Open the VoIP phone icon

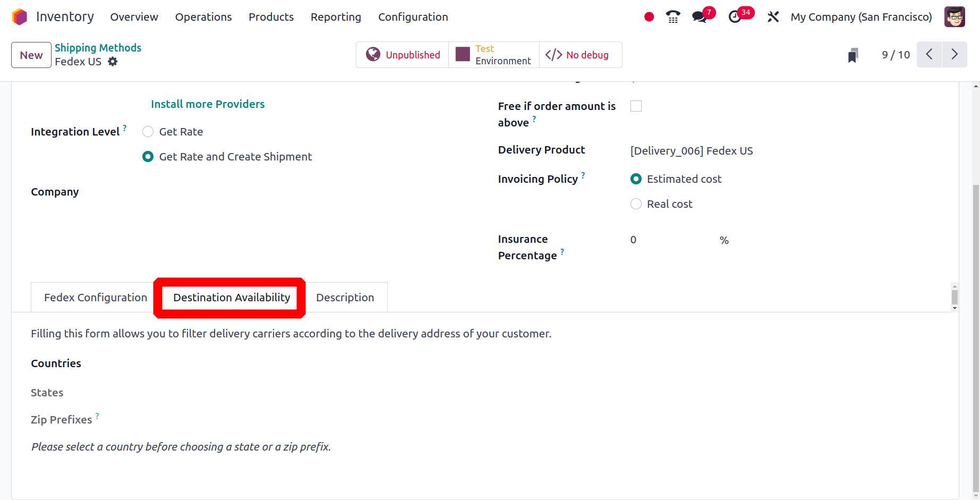coord(673,17)
